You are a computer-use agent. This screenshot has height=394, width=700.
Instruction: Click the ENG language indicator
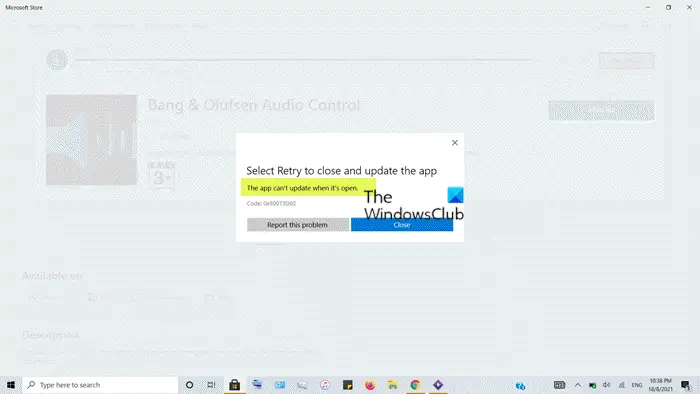pyautogui.click(x=637, y=385)
